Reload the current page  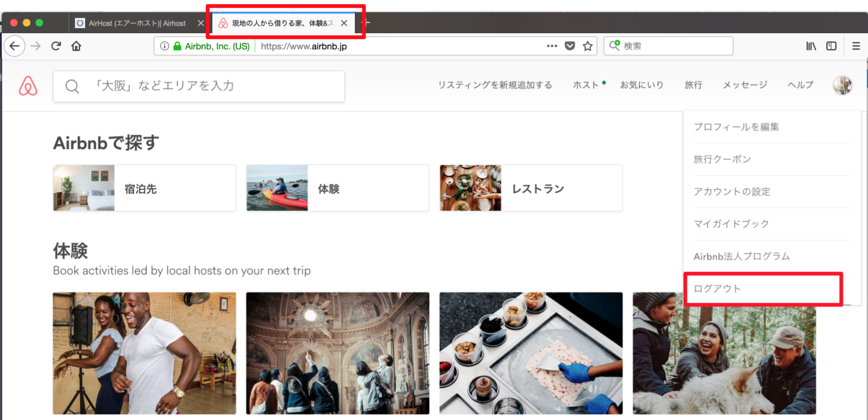click(56, 46)
